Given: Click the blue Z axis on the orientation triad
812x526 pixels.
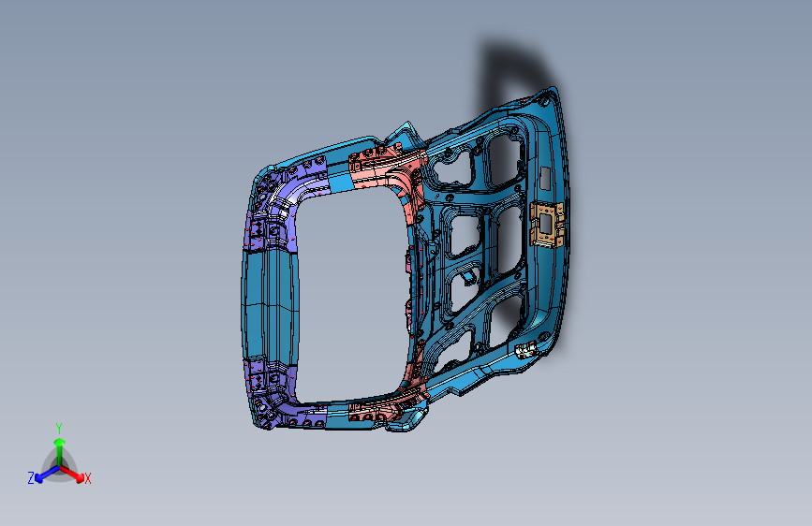Looking at the screenshot, I should [47, 474].
